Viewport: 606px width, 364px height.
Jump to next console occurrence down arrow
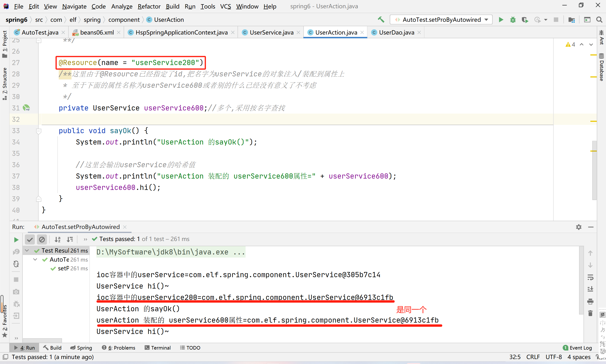590,265
